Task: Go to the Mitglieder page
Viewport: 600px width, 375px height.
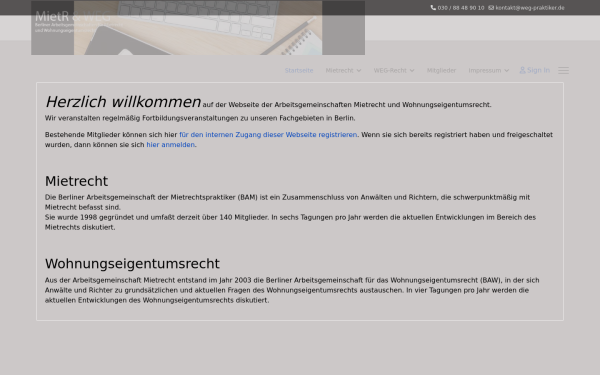Action: point(441,70)
